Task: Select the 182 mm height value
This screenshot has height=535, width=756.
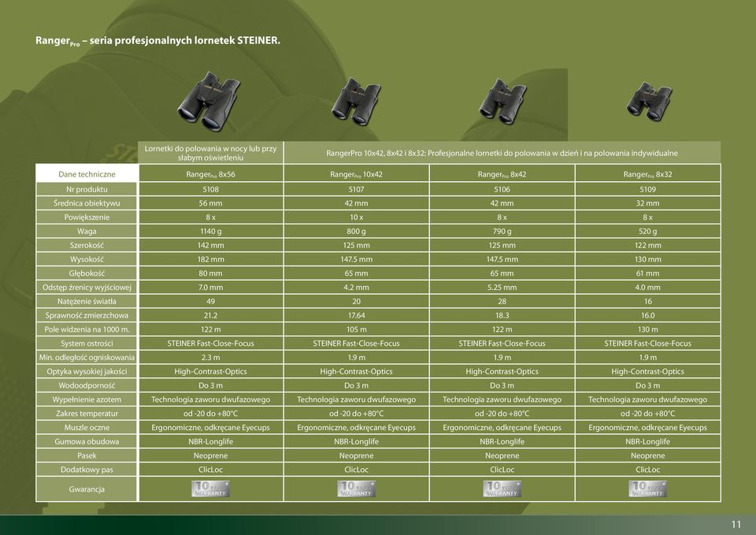Action: point(211,259)
